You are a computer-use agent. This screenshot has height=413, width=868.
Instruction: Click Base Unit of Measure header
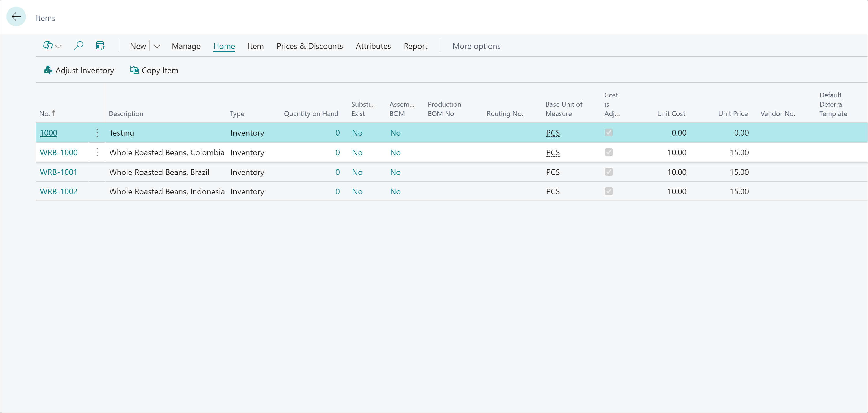[564, 109]
